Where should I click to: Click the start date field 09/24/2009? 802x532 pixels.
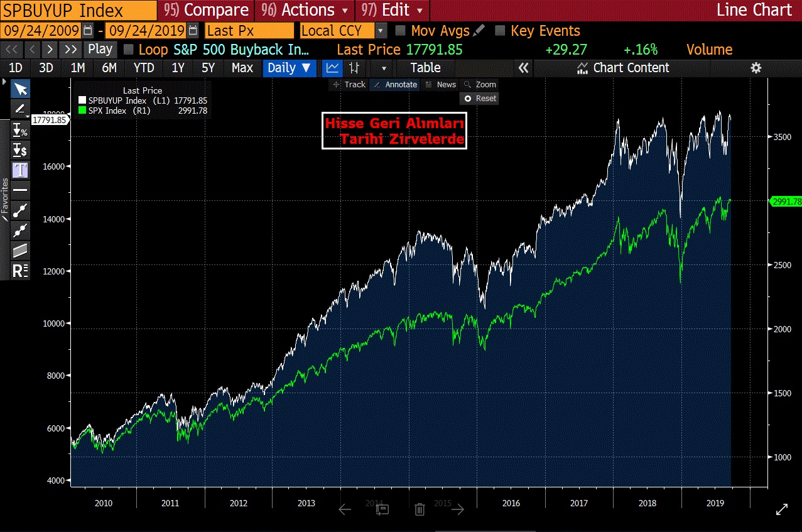tap(41, 30)
